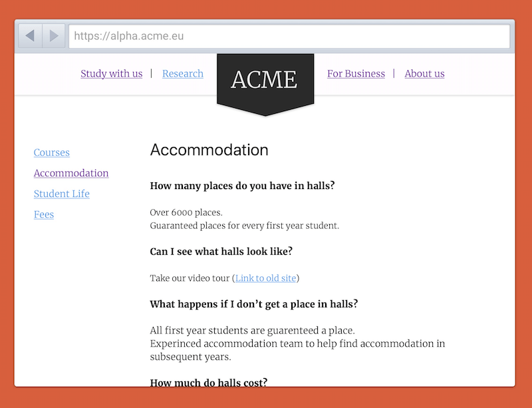Open the Study with us menu link
Image resolution: width=532 pixels, height=408 pixels.
pyautogui.click(x=111, y=74)
